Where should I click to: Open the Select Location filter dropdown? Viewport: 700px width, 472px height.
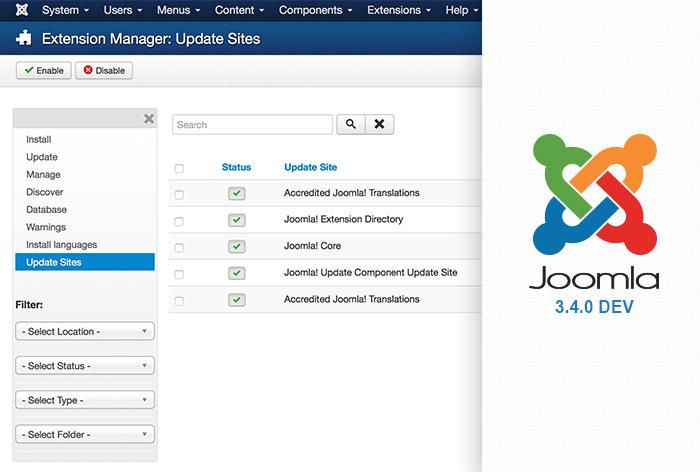[x=85, y=331]
